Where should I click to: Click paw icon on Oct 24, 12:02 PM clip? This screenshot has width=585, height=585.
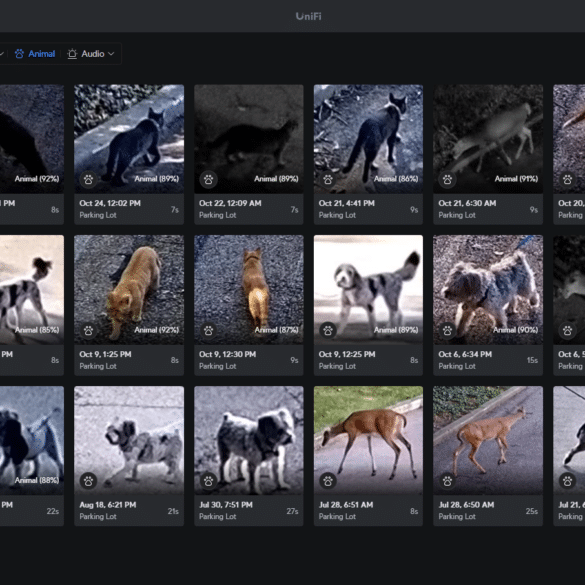88,179
